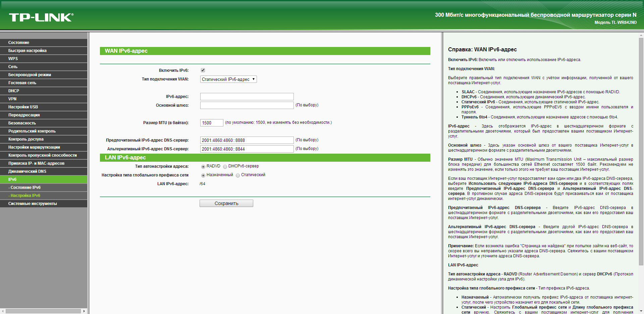The image size is (644, 314).
Task: Click help panel scroll down arrow
Action: [x=641, y=311]
